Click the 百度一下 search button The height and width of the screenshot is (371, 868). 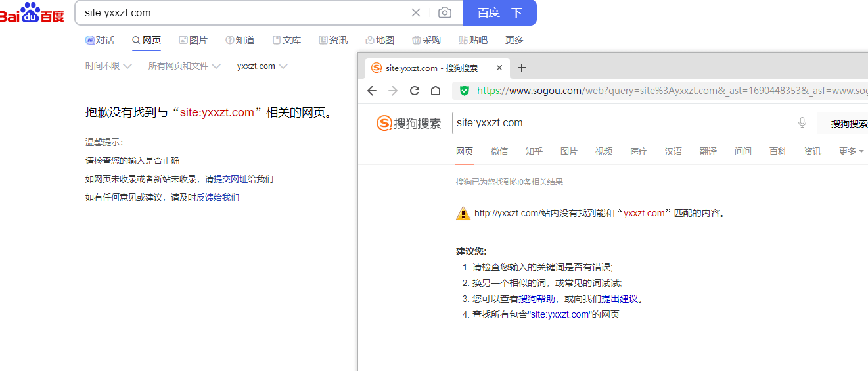[x=500, y=12]
